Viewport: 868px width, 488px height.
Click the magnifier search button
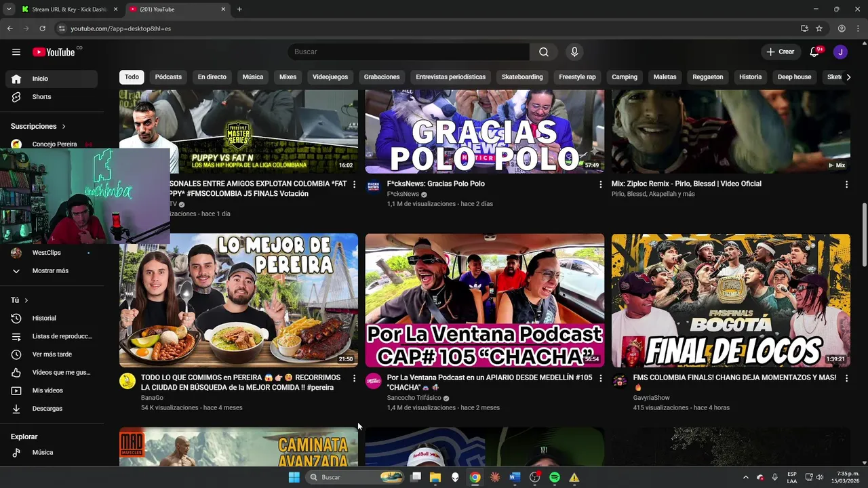point(544,52)
